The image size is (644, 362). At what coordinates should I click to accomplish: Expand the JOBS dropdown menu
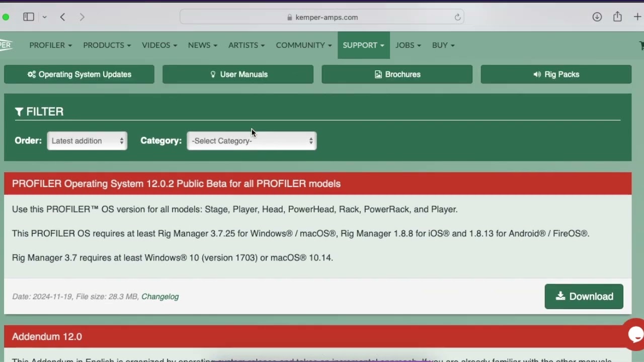point(408,45)
